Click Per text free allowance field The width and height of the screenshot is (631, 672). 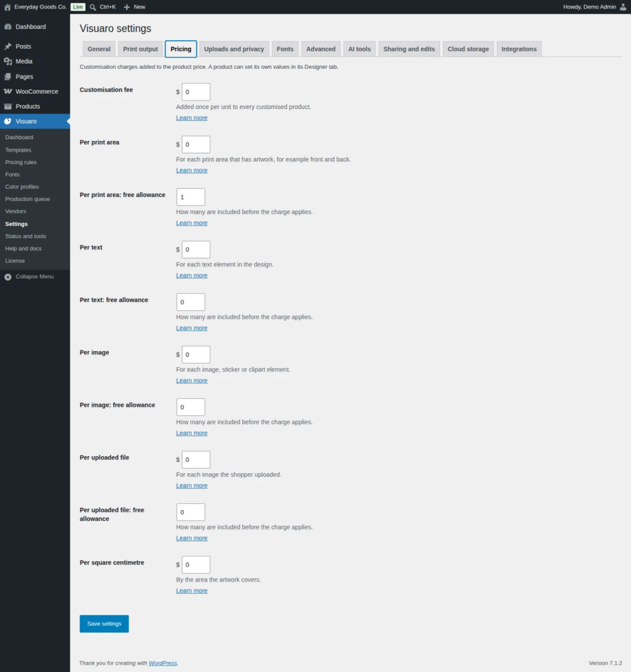click(191, 302)
